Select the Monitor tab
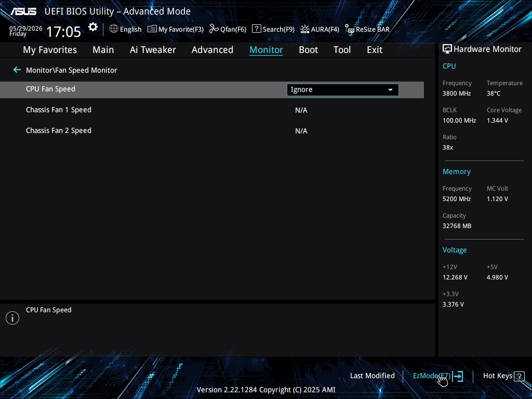This screenshot has height=399, width=532. (x=267, y=50)
